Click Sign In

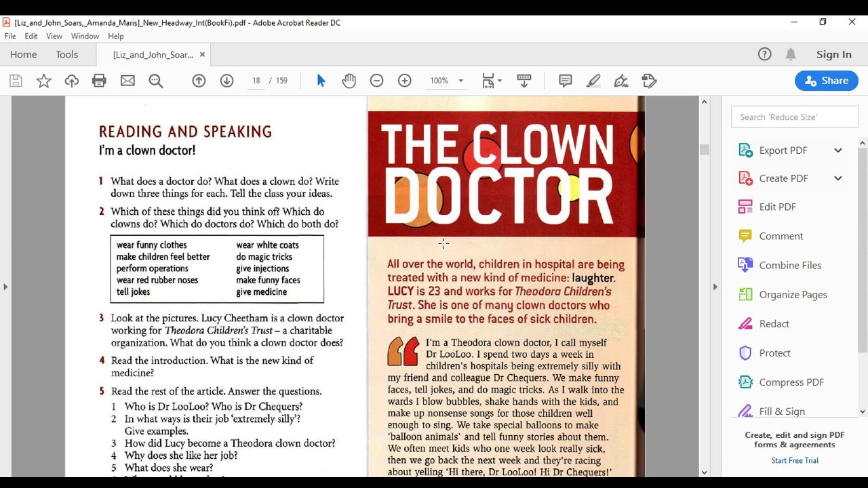(834, 54)
